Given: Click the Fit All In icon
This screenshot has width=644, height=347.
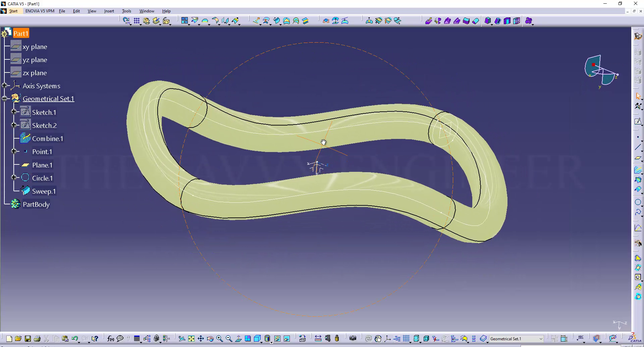Looking at the screenshot, I should pyautogui.click(x=191, y=339).
